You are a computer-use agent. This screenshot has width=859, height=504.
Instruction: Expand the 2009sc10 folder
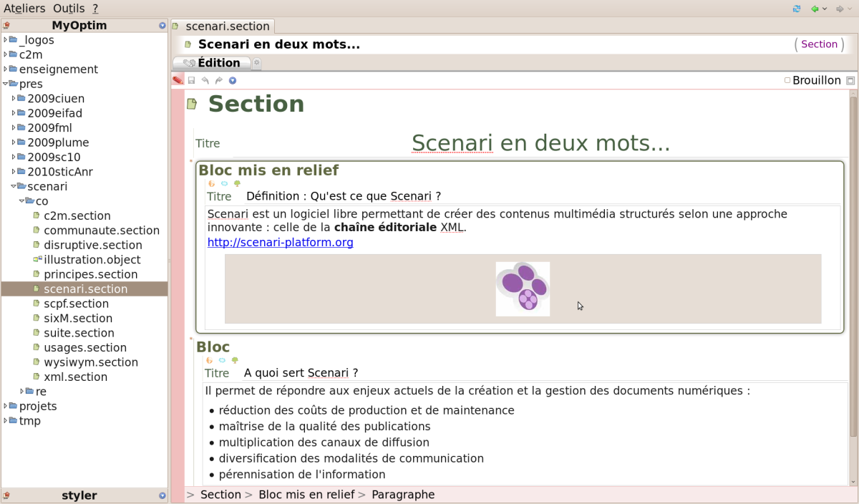click(x=14, y=157)
